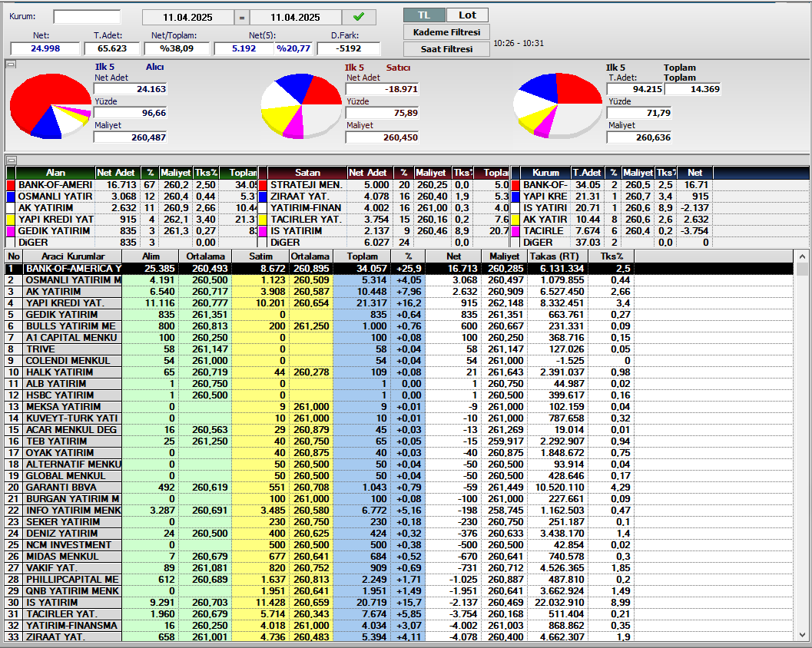This screenshot has width=812, height=648.
Task: Click Net/Toplam value %38,09 field
Action: 177,48
